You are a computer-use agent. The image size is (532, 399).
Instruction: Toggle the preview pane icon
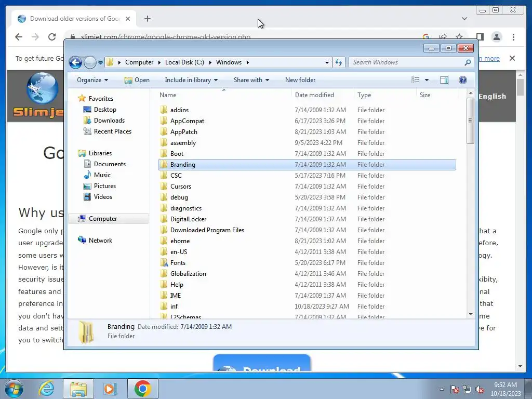click(444, 80)
